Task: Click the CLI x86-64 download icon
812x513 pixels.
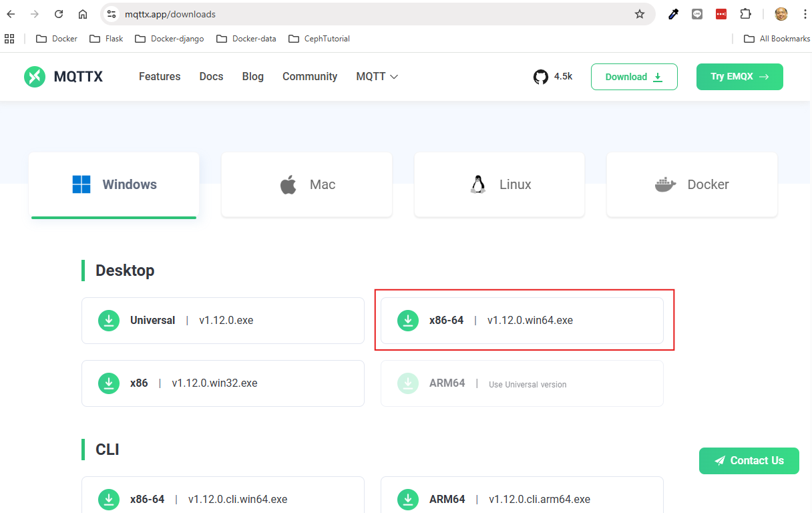Action: pyautogui.click(x=109, y=499)
